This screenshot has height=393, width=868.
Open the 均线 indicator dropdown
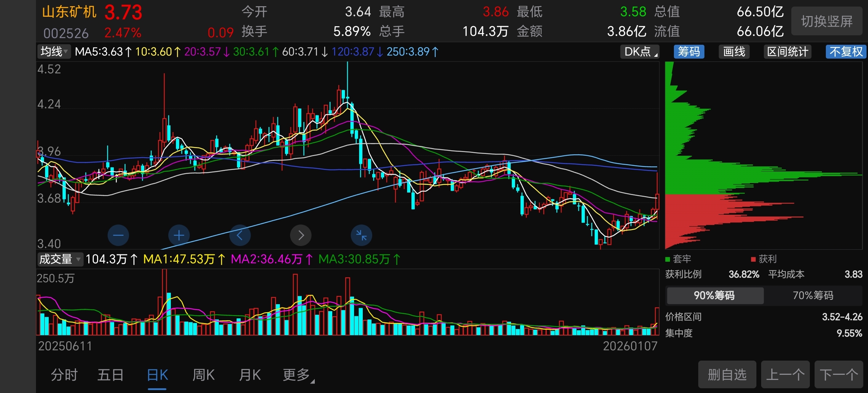[x=54, y=52]
